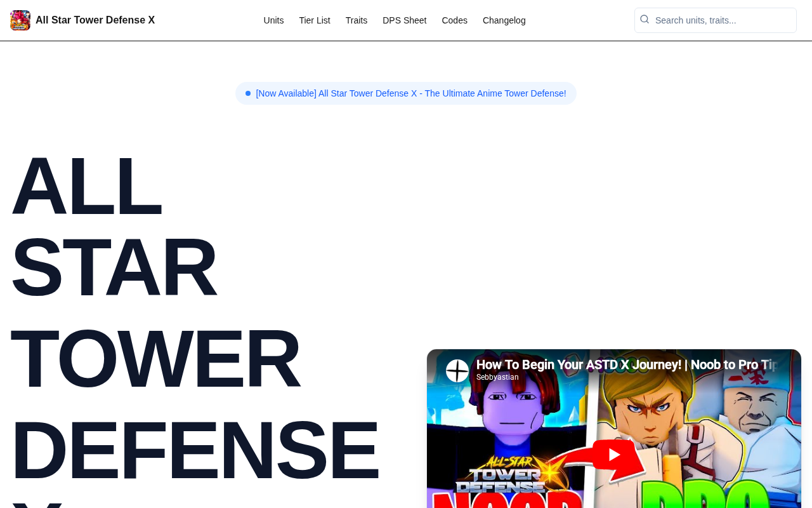Viewport: 812px width, 508px height.
Task: Click the All Star Tower Defense X site title
Action: click(95, 20)
